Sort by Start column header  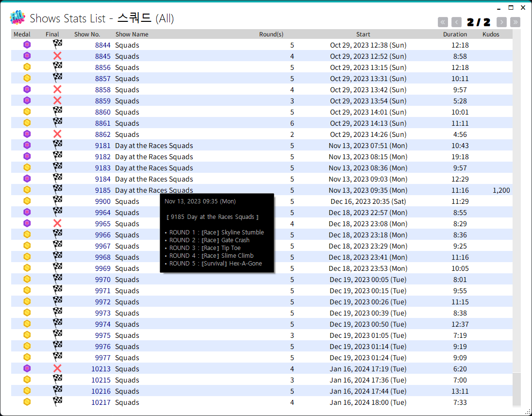pyautogui.click(x=363, y=34)
